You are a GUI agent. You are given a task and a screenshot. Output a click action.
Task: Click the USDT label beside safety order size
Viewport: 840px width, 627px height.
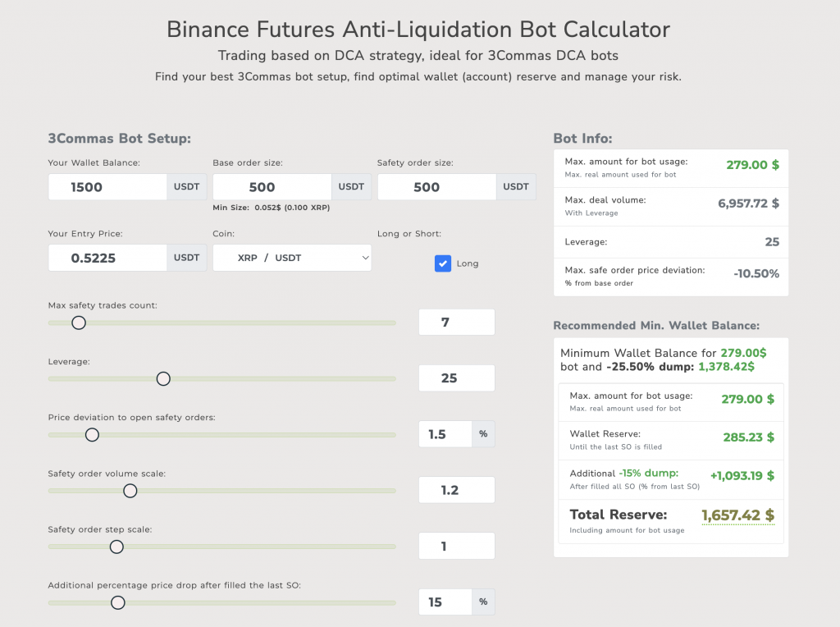point(516,187)
